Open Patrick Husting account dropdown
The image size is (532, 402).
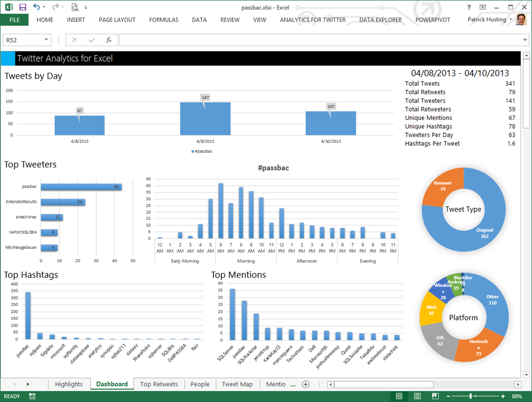pos(511,19)
